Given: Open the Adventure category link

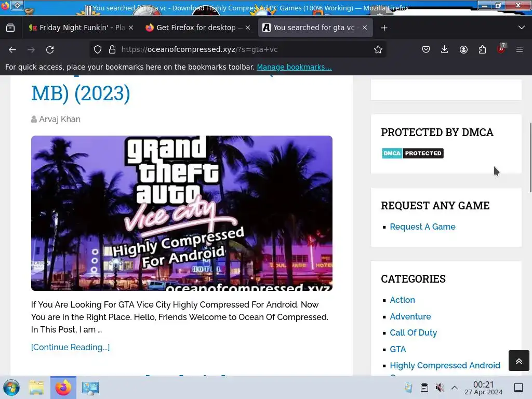Looking at the screenshot, I should pos(410,316).
